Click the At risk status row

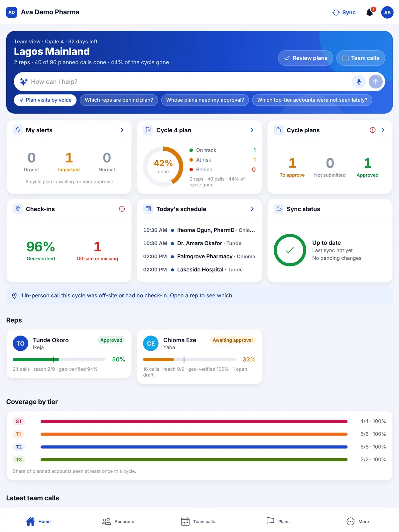click(x=222, y=160)
